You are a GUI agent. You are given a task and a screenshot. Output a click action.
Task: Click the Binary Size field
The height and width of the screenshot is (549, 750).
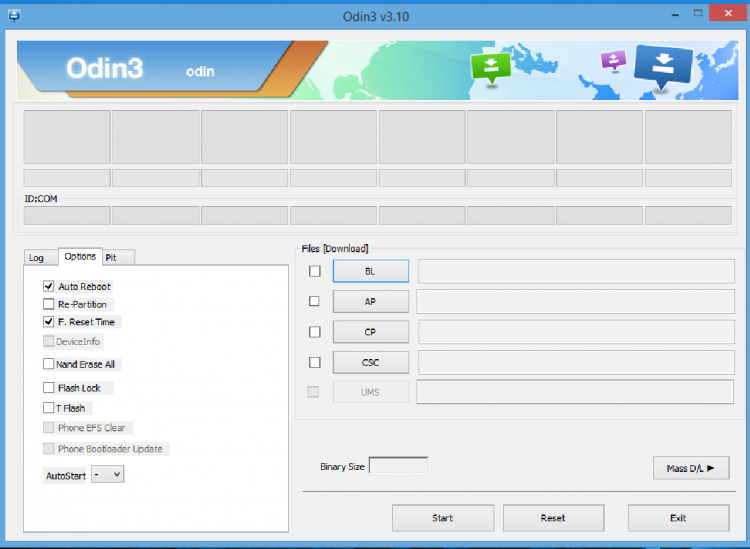point(398,465)
